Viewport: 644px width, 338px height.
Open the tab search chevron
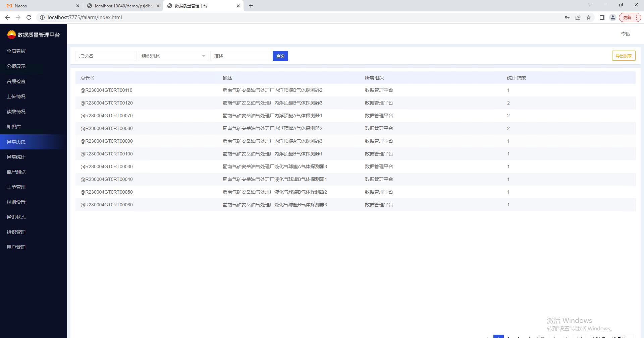pyautogui.click(x=590, y=5)
